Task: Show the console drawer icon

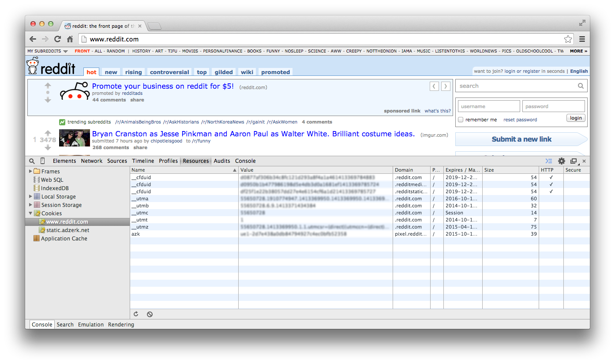Action: coord(549,161)
